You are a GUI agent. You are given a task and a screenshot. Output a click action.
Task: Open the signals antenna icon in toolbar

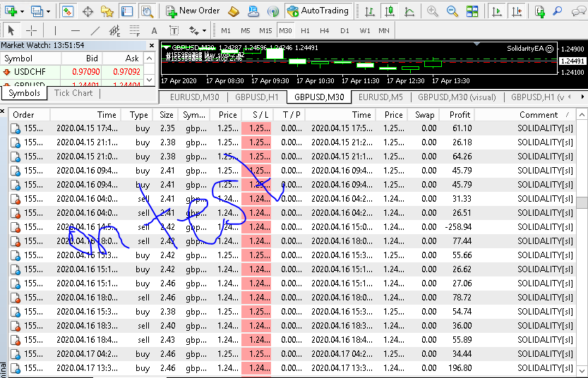(273, 11)
